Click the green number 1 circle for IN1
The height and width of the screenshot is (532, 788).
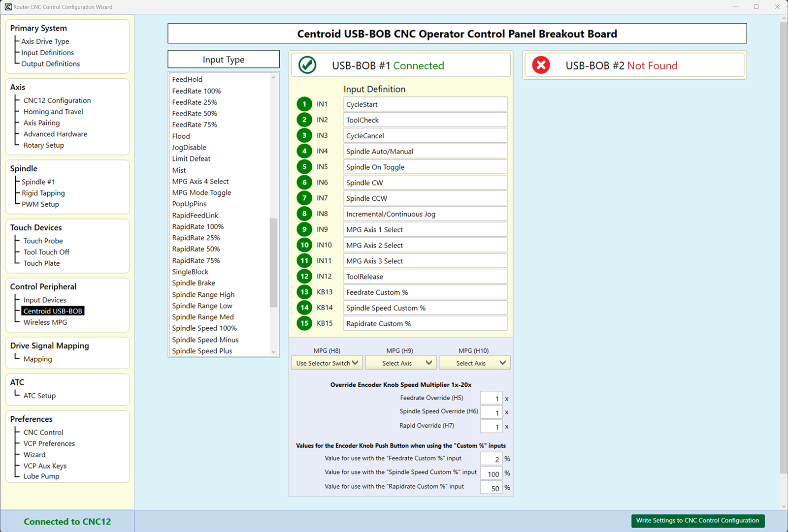click(x=304, y=104)
